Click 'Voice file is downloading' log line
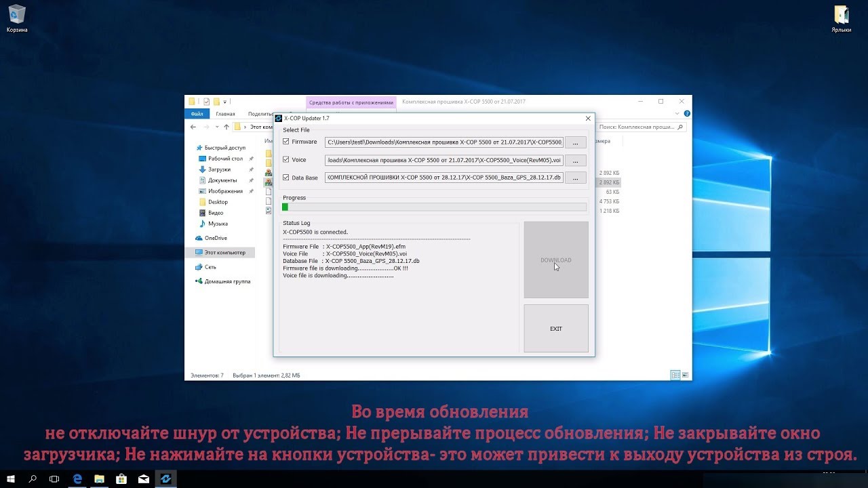Viewport: 868px width, 488px height. 338,276
